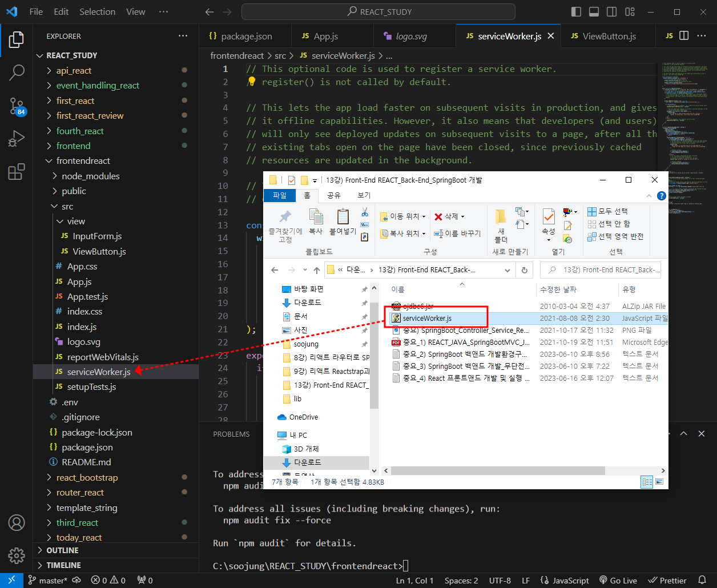The image size is (717, 588).
Task: Click the REACT_STUDY command center search
Action: [378, 11]
